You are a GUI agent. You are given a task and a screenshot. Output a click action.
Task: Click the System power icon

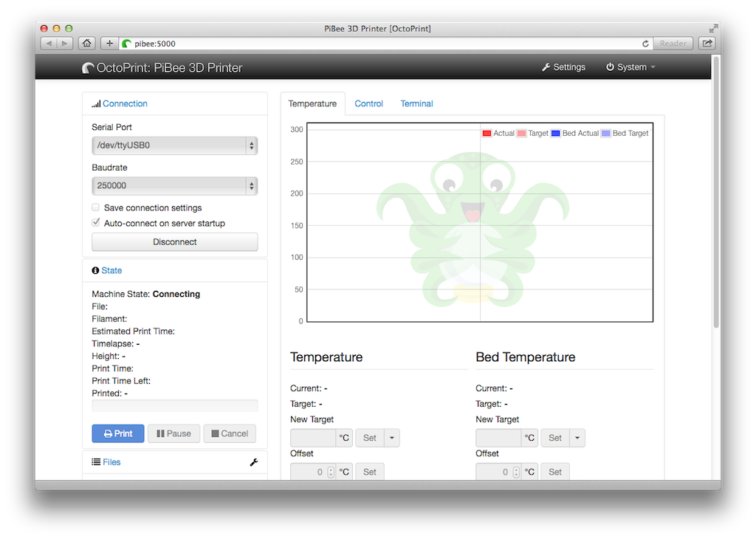pos(610,67)
